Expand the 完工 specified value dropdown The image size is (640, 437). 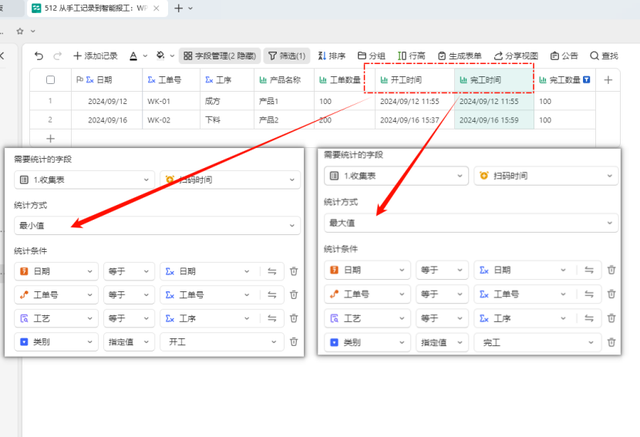537,342
